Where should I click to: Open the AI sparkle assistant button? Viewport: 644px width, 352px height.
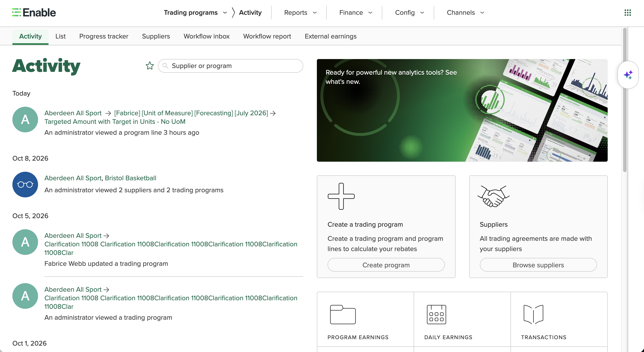[x=628, y=75]
